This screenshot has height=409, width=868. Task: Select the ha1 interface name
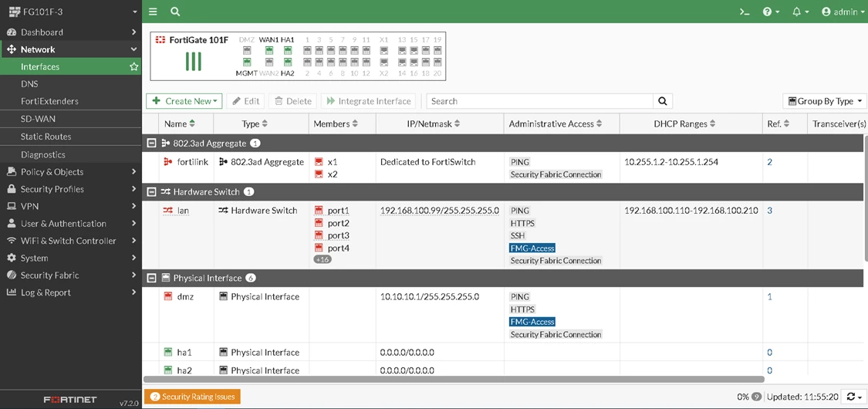point(184,353)
